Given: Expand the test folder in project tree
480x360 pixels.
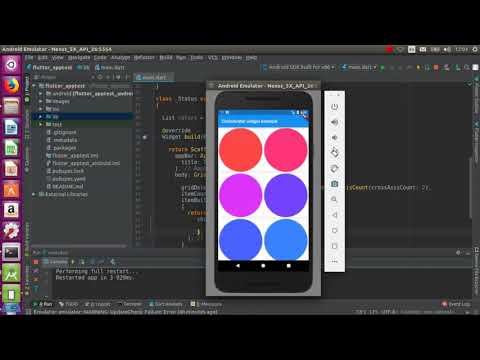Looking at the screenshot, I should [x=40, y=124].
